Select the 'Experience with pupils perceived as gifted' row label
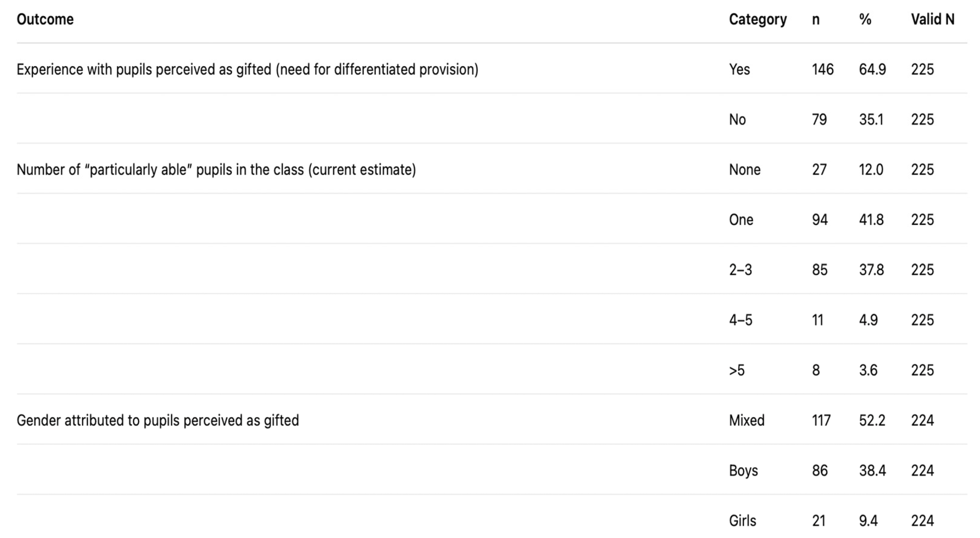Screen dimensions: 980x538 pyautogui.click(x=247, y=69)
